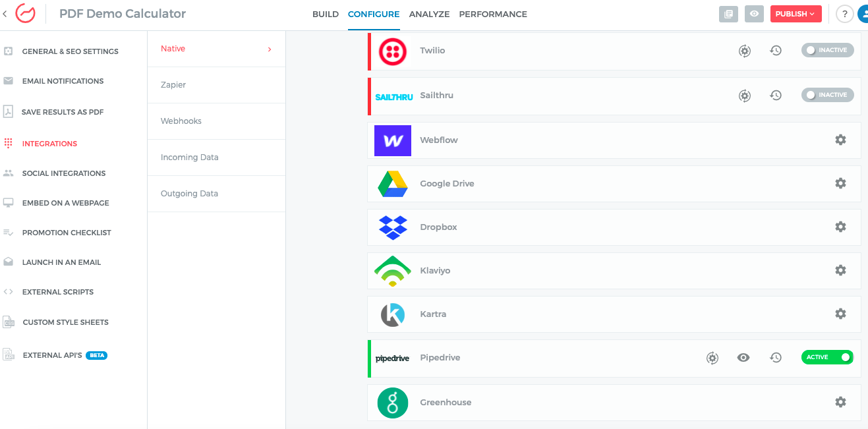This screenshot has height=429, width=868.
Task: Expand the Native integrations chevron
Action: click(x=270, y=49)
